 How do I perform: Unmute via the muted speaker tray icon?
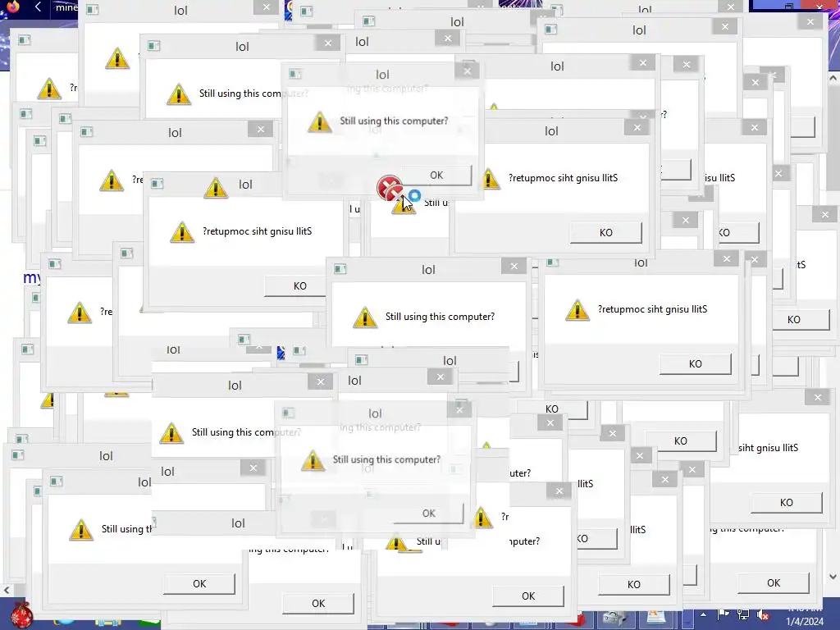(763, 615)
